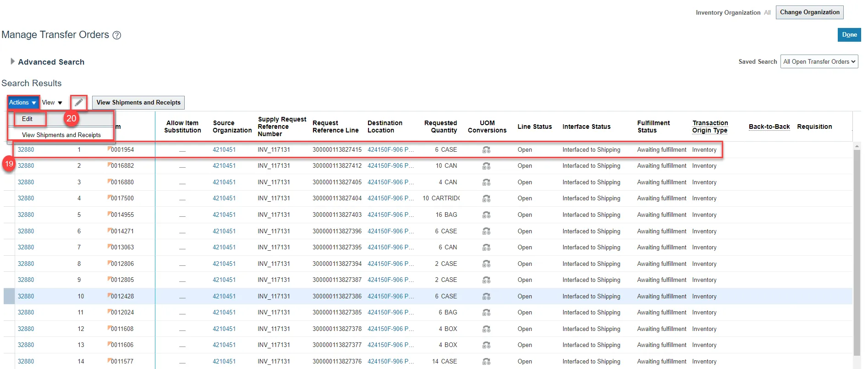Click UOM Conversions icon for line 4
Image resolution: width=868 pixels, height=369 pixels.
(486, 198)
